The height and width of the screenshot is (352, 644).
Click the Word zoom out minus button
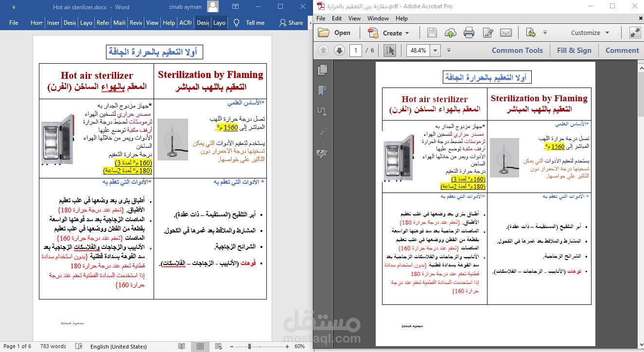point(232,346)
